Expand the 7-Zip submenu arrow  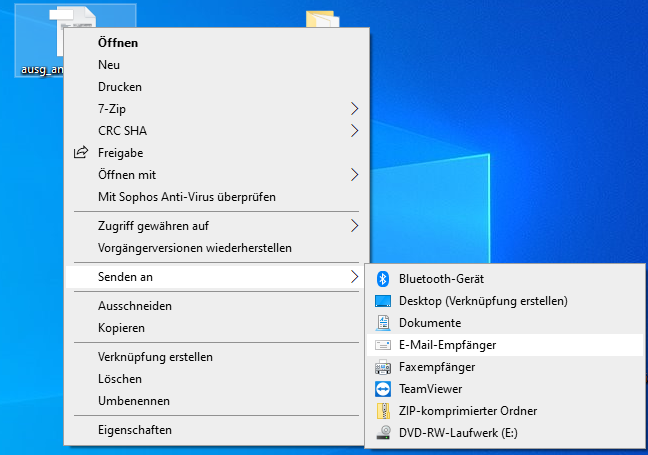(x=354, y=109)
